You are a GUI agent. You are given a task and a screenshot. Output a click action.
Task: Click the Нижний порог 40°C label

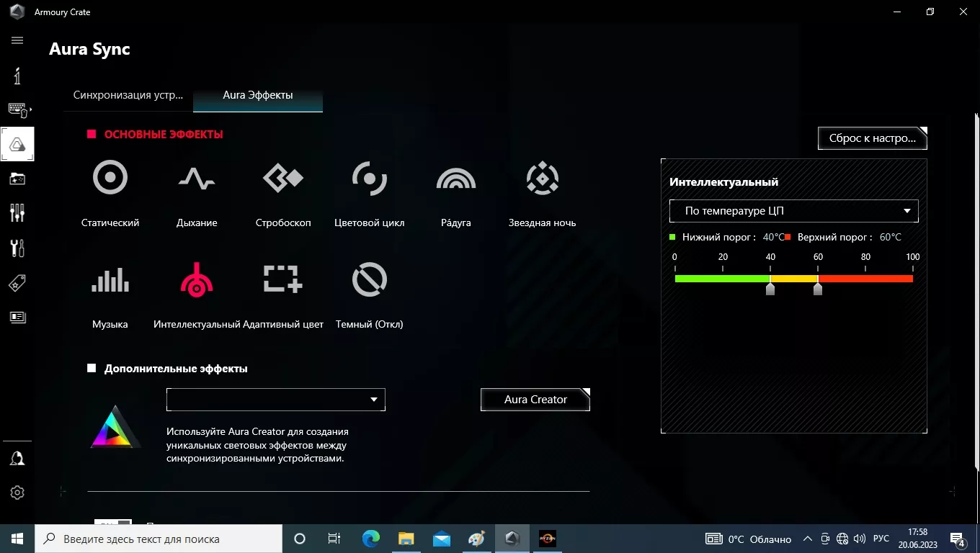point(727,237)
